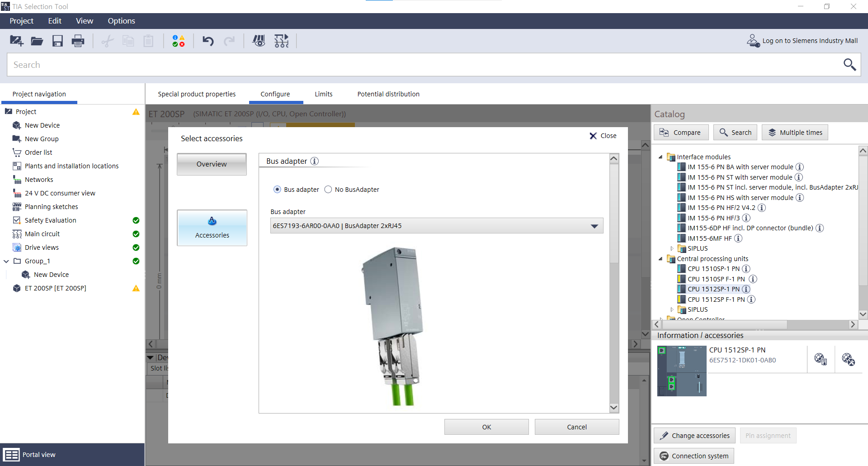This screenshot has height=466, width=868.
Task: Click CPU 1512SP-1 PN product thumbnail
Action: 682,371
